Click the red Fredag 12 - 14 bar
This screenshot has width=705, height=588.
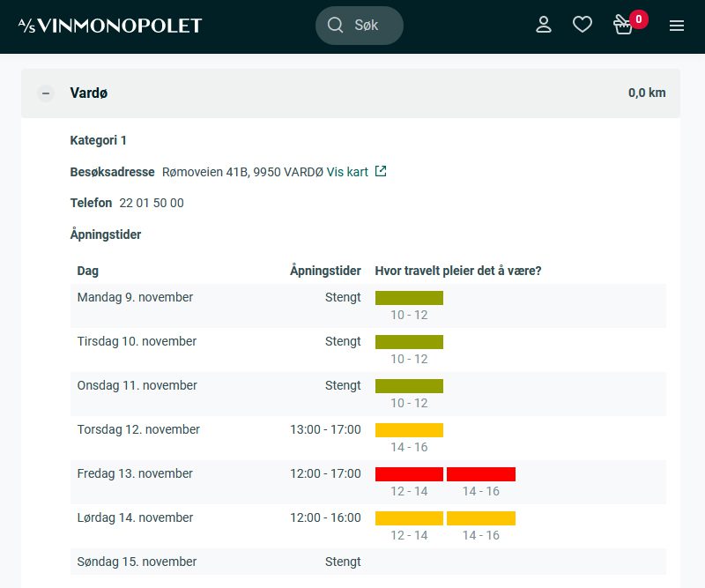click(x=409, y=474)
